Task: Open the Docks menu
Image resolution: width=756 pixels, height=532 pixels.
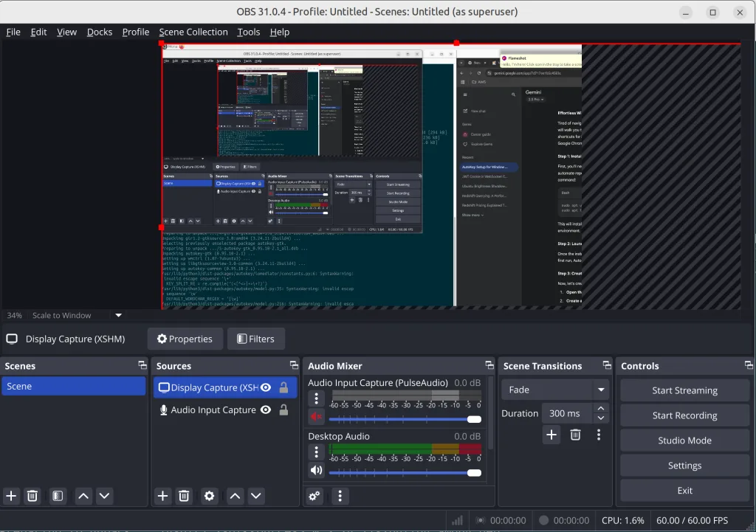Action: point(100,32)
